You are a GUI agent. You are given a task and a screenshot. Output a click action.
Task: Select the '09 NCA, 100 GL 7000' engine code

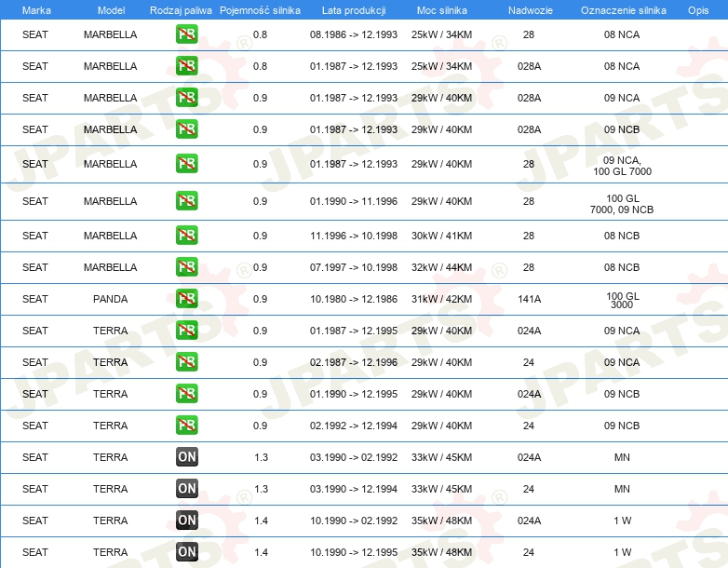point(622,166)
